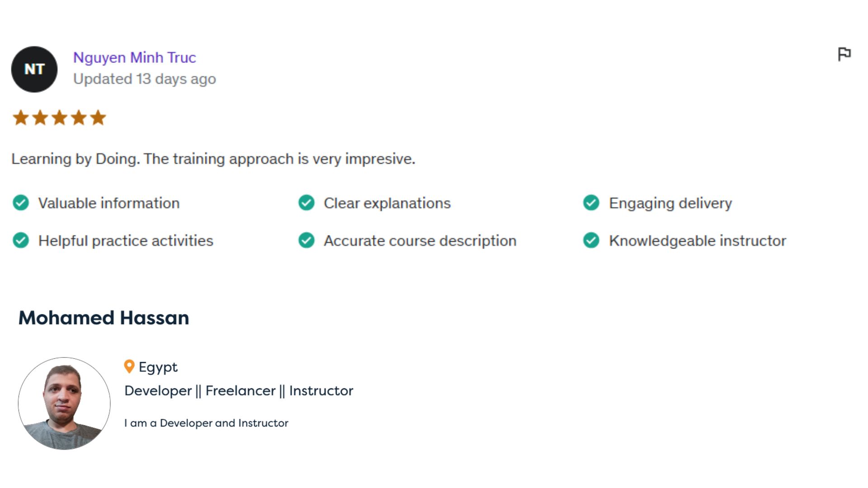The width and height of the screenshot is (868, 488).
Task: Click the NT avatar circle
Action: (x=34, y=69)
